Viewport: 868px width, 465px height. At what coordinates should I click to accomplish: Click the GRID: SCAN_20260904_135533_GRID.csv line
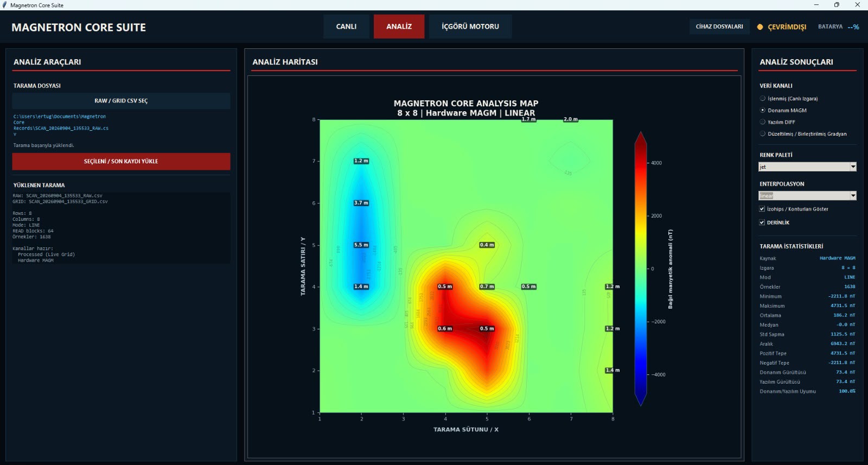coord(60,202)
